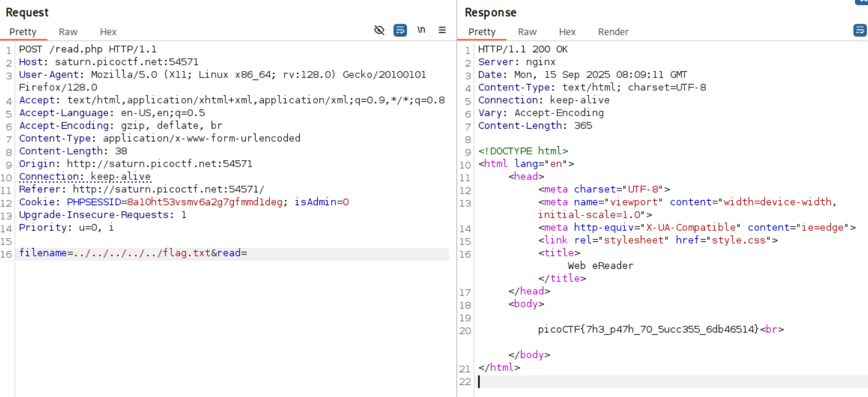
Task: Click HTTP/1.1 200 OK status line
Action: pos(523,49)
